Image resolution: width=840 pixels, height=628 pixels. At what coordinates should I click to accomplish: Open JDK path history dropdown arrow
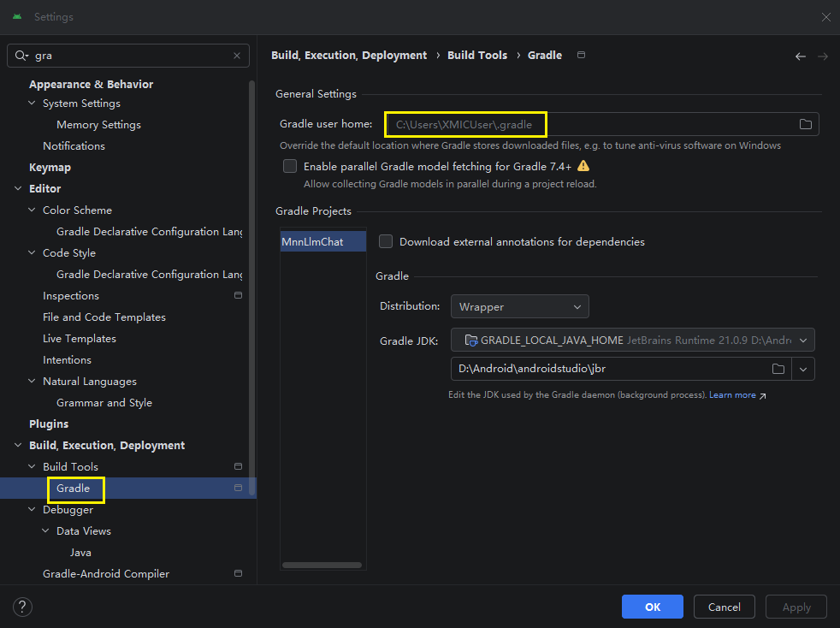pos(803,369)
